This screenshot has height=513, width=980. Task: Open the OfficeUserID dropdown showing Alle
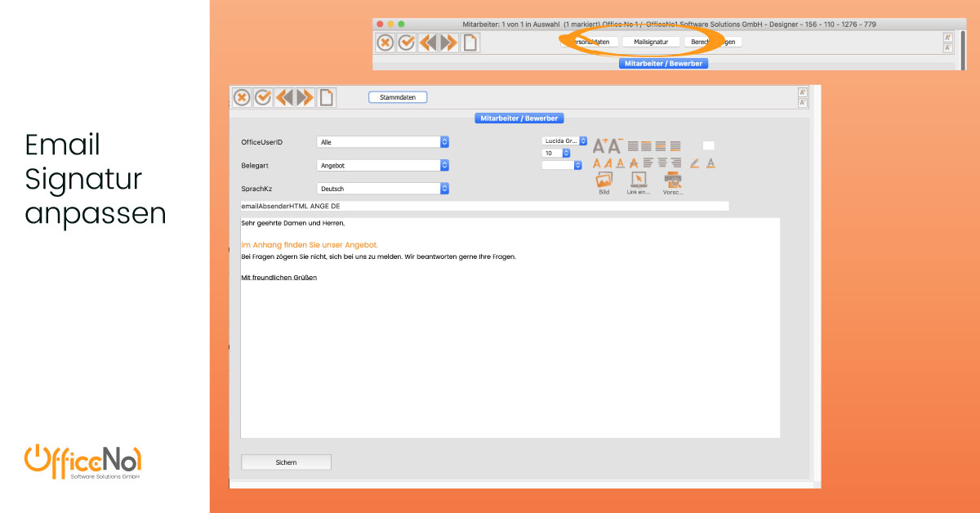click(383, 142)
